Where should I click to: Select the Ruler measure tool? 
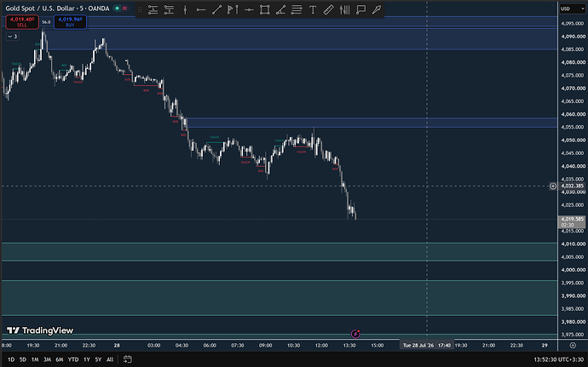[x=328, y=10]
